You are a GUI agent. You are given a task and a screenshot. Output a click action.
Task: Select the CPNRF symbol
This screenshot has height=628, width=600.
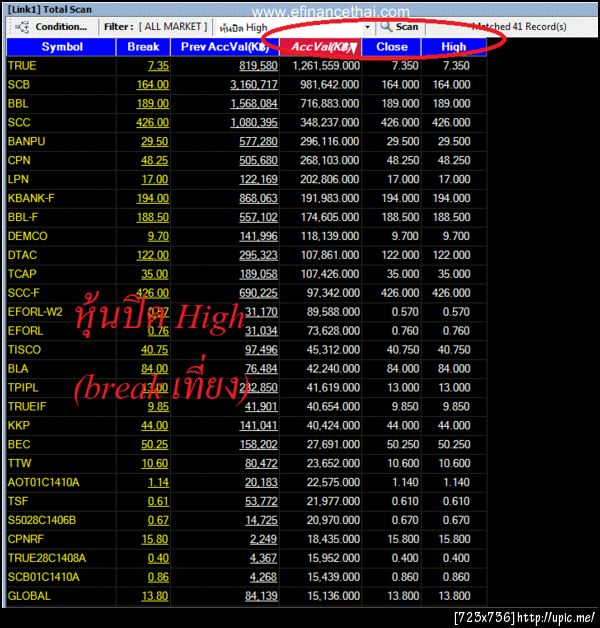(26, 539)
